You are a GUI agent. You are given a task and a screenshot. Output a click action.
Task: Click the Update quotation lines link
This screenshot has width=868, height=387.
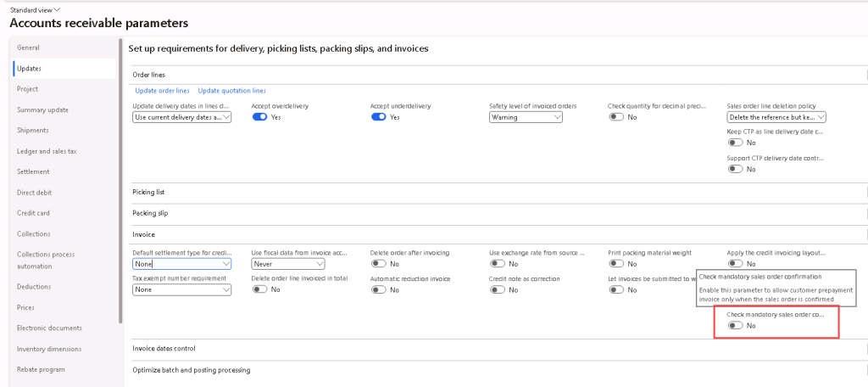(x=231, y=91)
